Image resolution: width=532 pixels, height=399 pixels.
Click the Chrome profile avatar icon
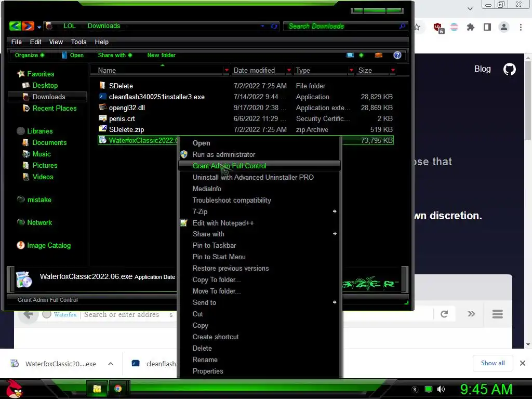click(x=503, y=27)
